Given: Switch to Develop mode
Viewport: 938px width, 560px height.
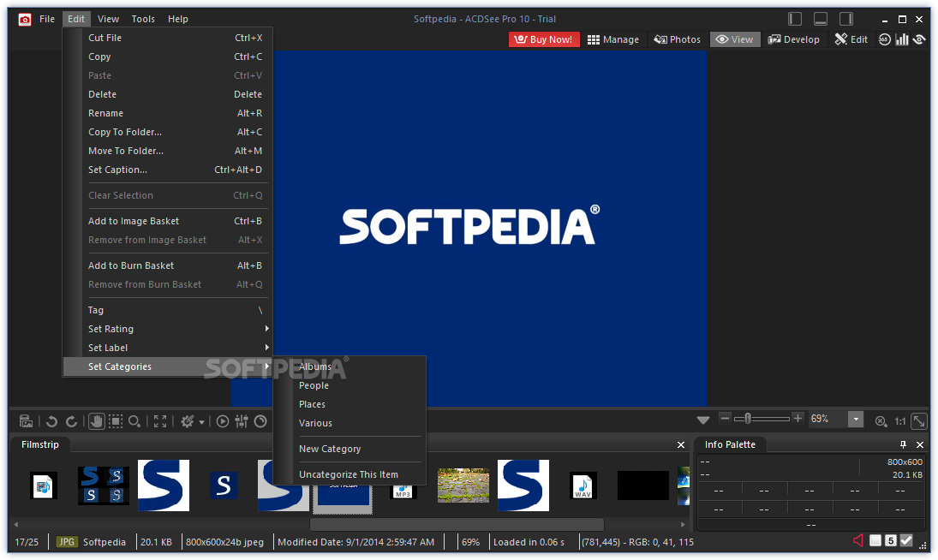Looking at the screenshot, I should pos(794,39).
